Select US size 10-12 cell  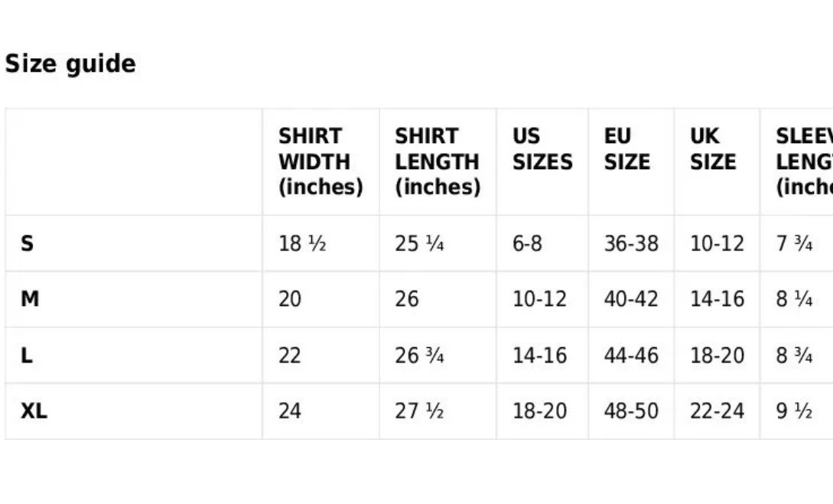tap(539, 299)
